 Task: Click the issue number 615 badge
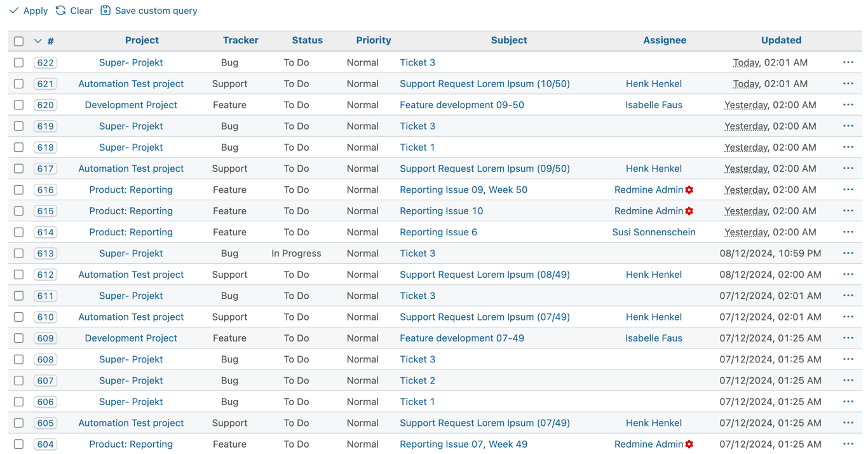[45, 210]
